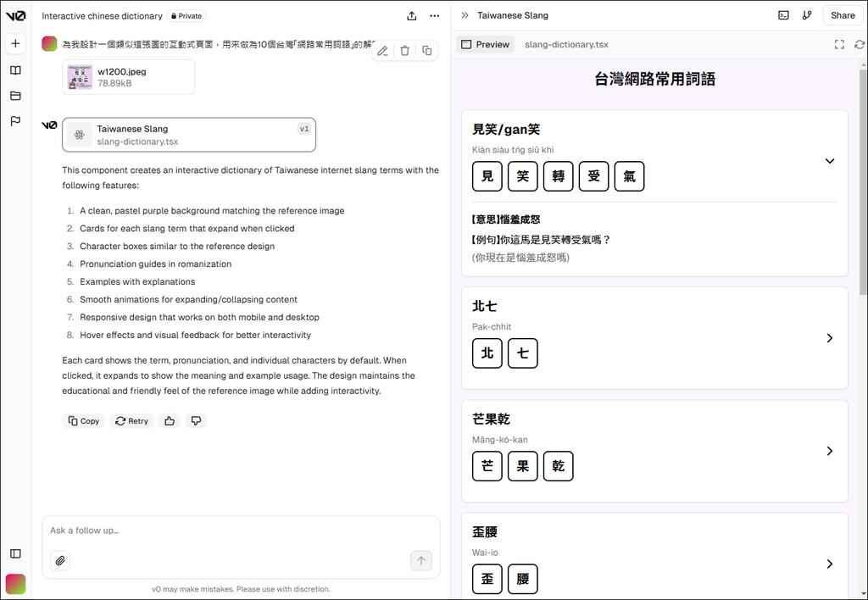Viewport: 868px width, 600px height.
Task: Click the 台灣網路常用詞語 heading
Action: click(655, 79)
